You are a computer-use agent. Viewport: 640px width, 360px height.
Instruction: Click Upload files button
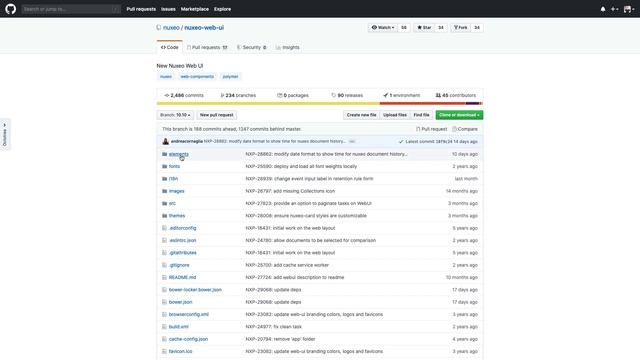[x=395, y=115]
